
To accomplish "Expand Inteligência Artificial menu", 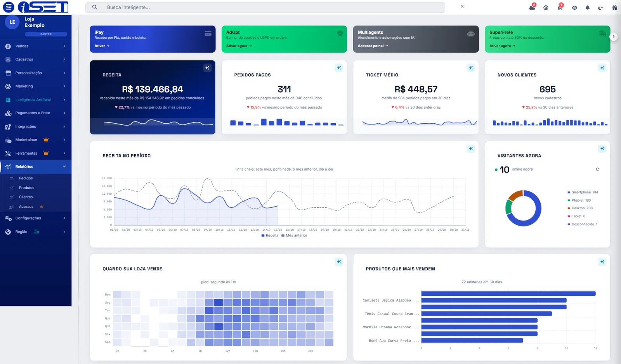I will pos(36,100).
